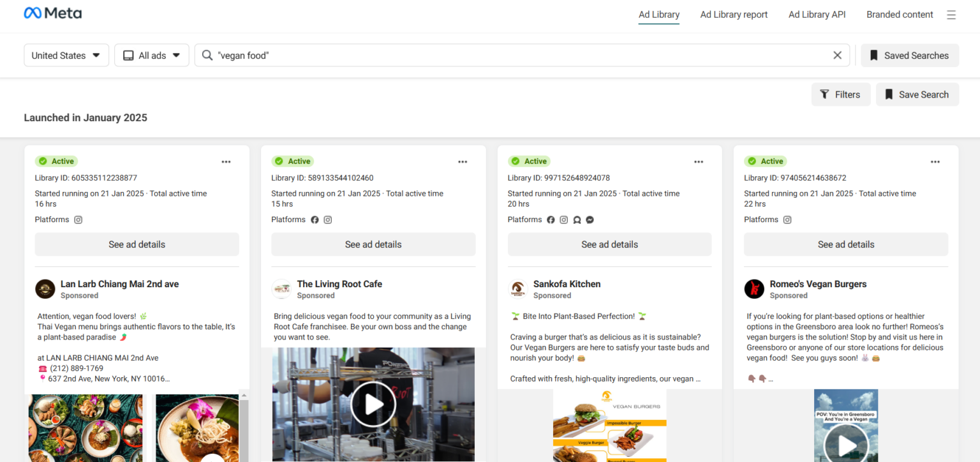
Task: Click the "vegan food" search input field
Action: (510, 56)
